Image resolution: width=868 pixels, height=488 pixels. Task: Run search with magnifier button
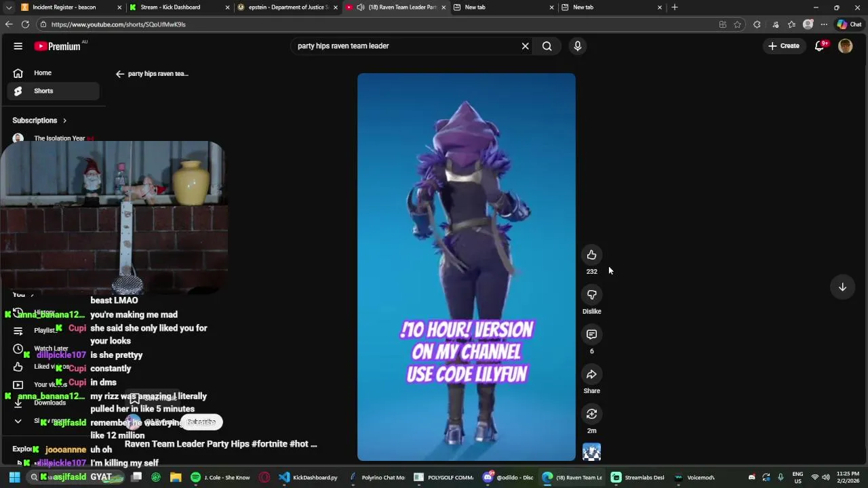(547, 46)
